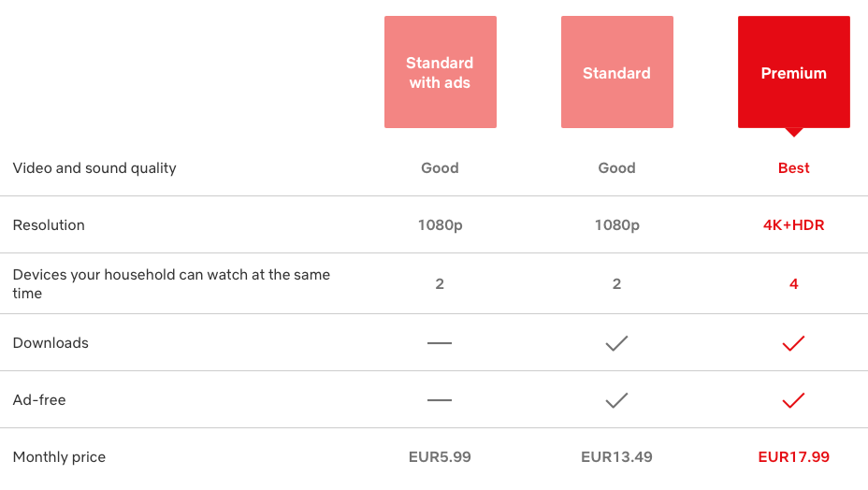This screenshot has height=490, width=868.
Task: Click the Downloads checkmark for Standard plan
Action: pyautogui.click(x=616, y=343)
